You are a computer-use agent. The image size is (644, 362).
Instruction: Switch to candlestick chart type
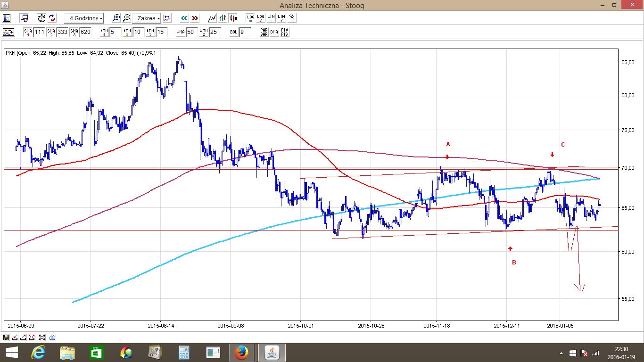[x=233, y=18]
